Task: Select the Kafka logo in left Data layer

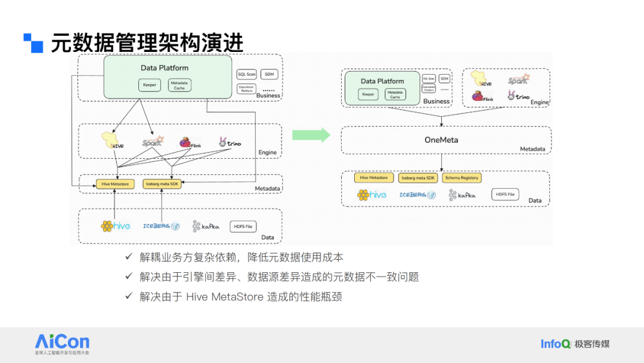Action: pos(206,226)
